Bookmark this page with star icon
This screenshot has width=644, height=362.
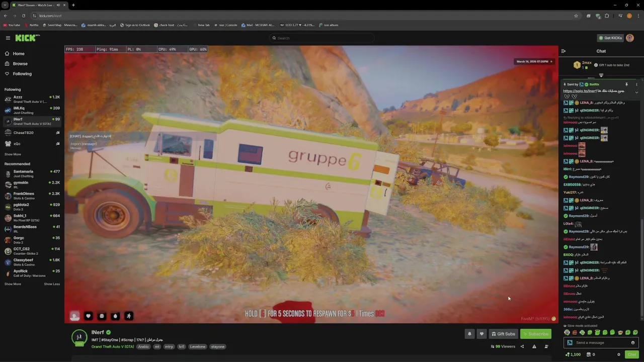pyautogui.click(x=576, y=16)
